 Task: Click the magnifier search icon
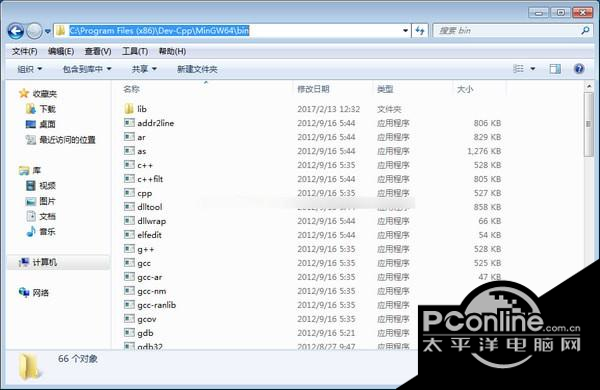pos(585,30)
